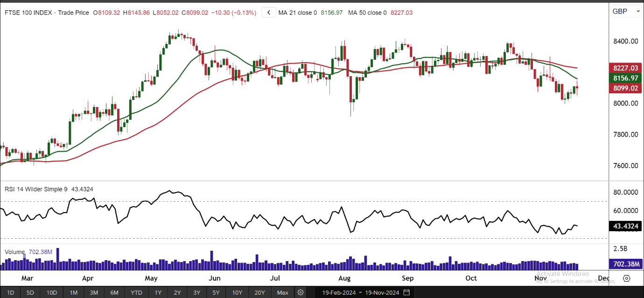Edit the end date 19-Nov-2024
Viewport: 644px width, 298px height.
click(383, 293)
